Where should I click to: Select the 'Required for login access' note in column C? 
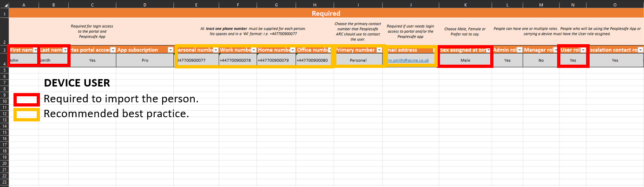[92, 31]
